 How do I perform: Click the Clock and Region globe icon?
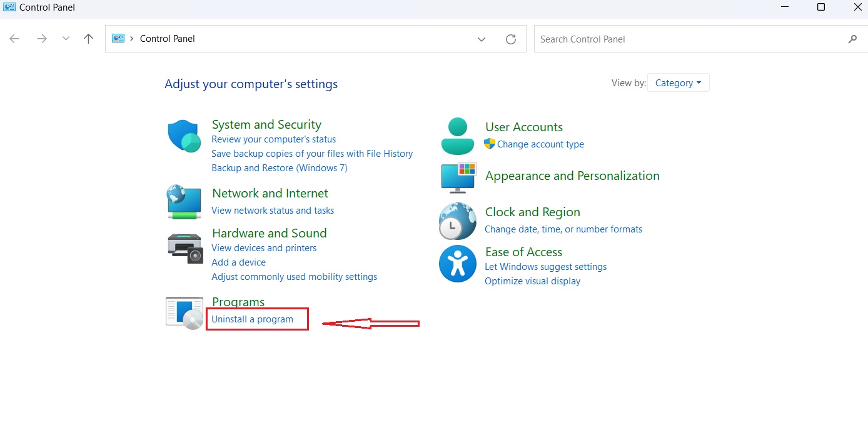coord(457,221)
